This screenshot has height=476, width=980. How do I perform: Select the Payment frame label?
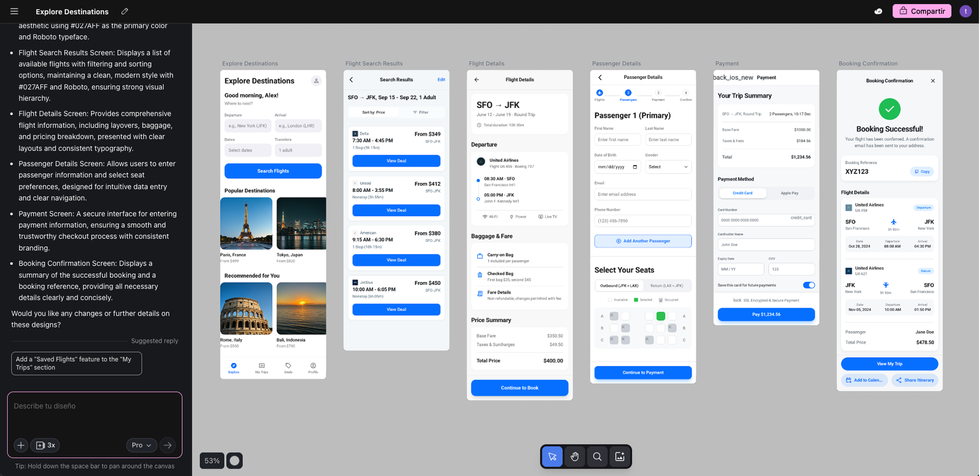click(x=727, y=63)
